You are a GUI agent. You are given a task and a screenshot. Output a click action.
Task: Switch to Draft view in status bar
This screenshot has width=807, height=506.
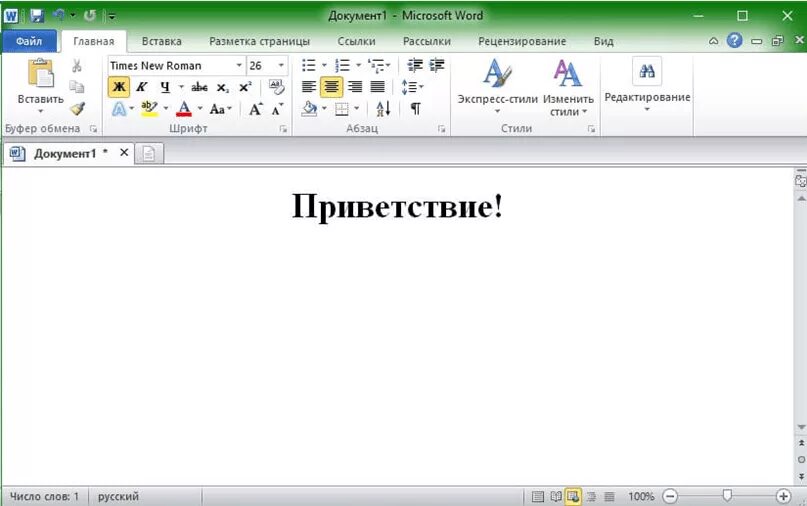(x=609, y=496)
